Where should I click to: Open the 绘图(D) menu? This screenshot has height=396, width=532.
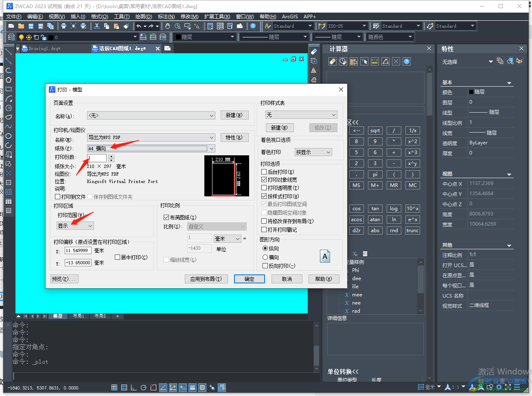(x=143, y=17)
